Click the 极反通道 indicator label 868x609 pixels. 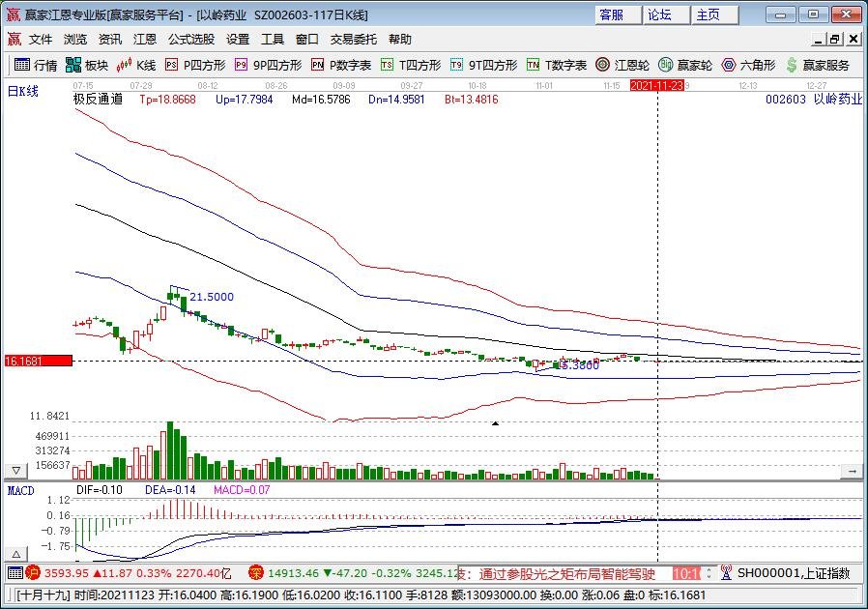(98, 100)
